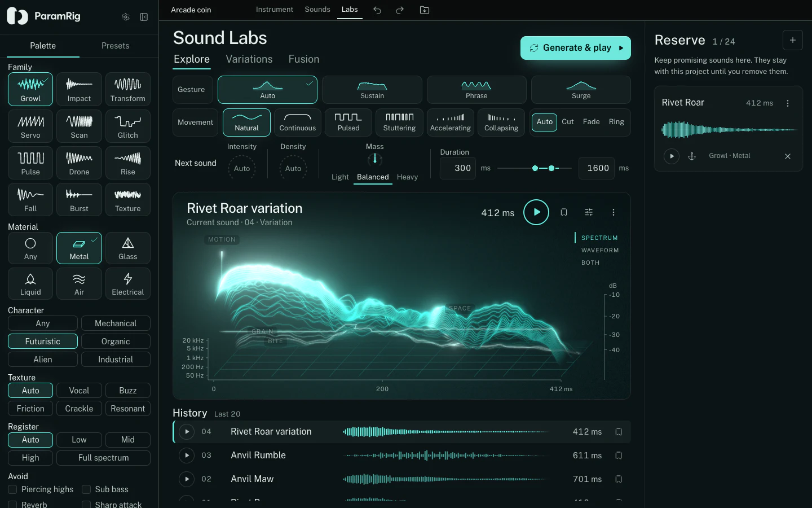Open the Rivet Roar reserve card menu
This screenshot has width=812, height=508.
[788, 103]
